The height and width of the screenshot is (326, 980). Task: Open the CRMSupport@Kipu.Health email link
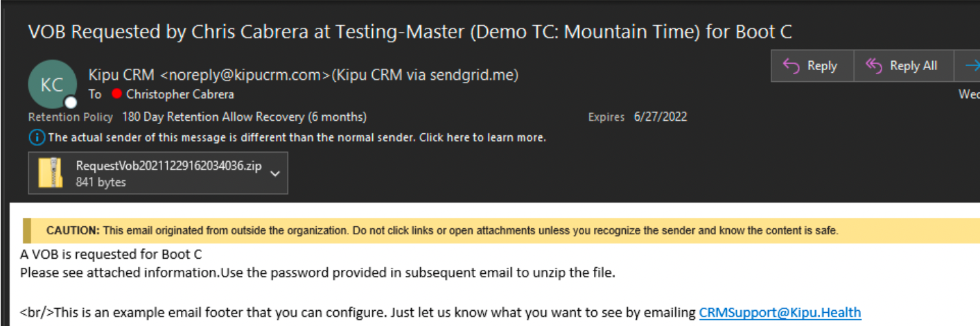point(780,312)
